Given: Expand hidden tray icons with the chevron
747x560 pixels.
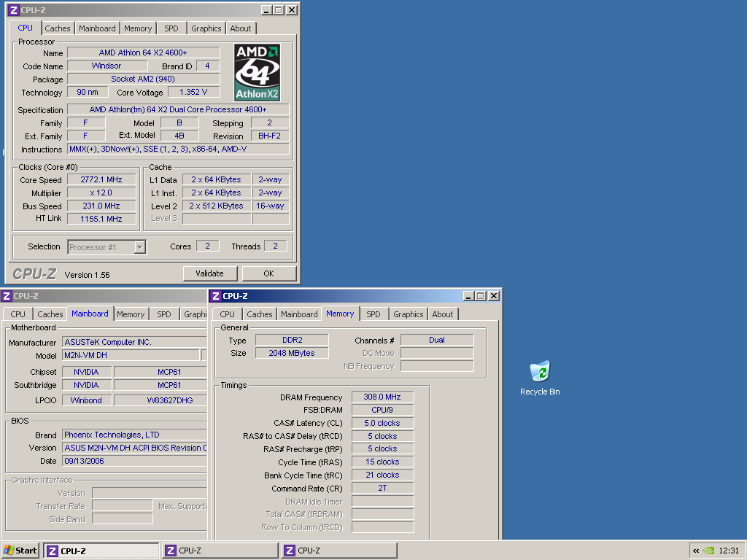Looking at the screenshot, I should click(x=696, y=551).
